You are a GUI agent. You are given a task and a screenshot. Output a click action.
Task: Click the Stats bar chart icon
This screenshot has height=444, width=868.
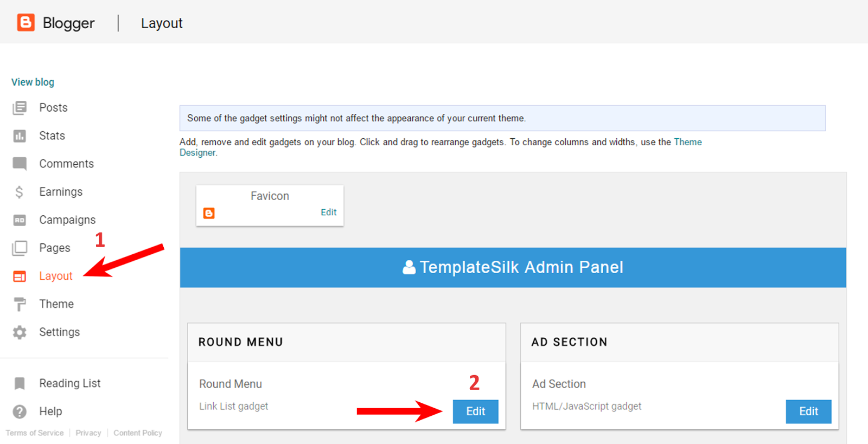coord(20,136)
